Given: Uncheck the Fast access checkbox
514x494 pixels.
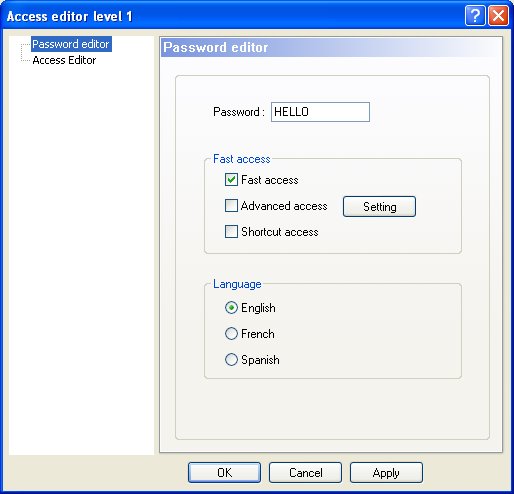Looking at the screenshot, I should click(231, 180).
